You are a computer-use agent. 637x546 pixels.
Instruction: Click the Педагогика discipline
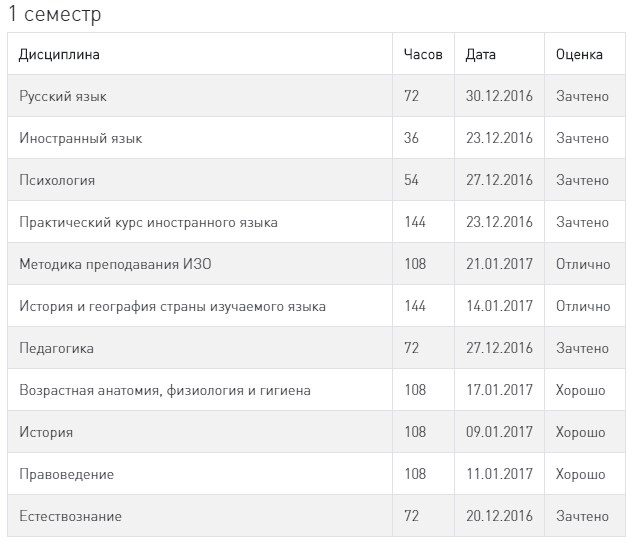tap(56, 349)
